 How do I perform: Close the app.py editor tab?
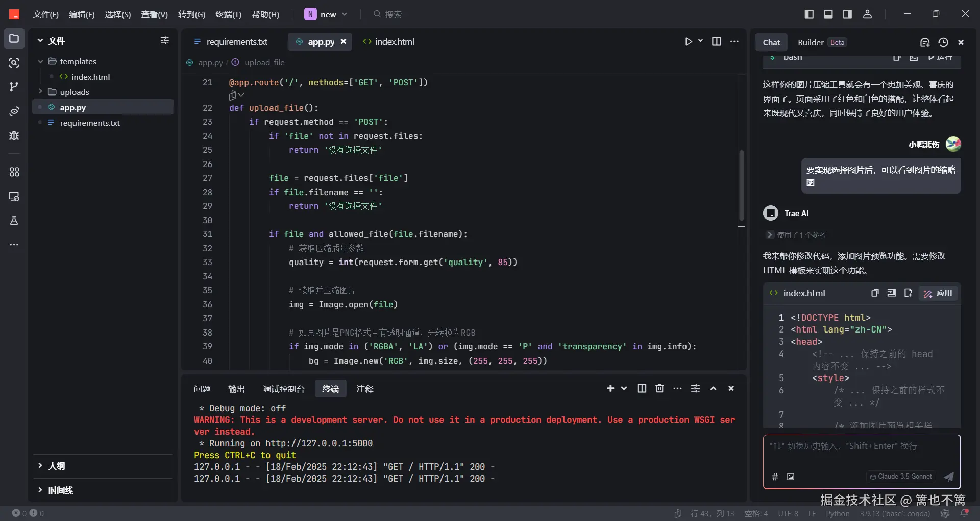tap(344, 41)
